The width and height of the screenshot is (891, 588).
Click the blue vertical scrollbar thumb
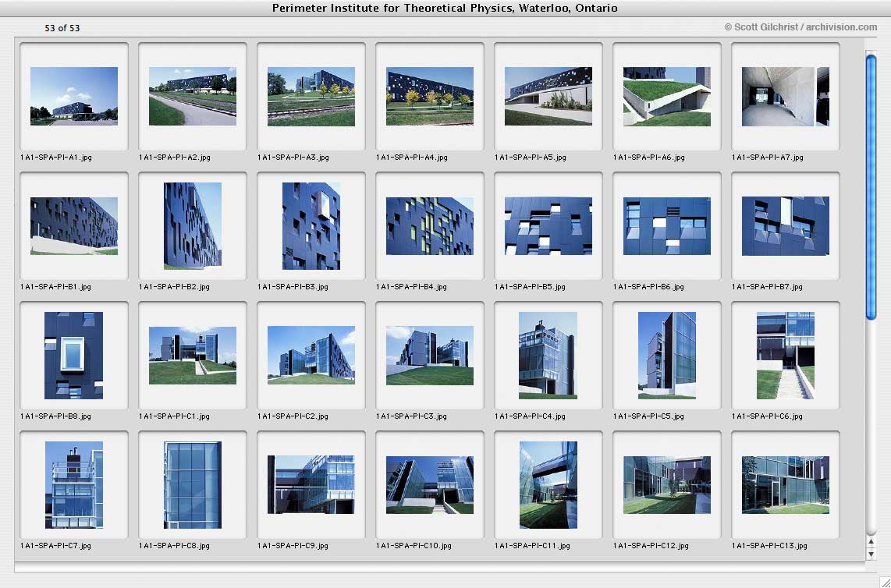coord(871,186)
